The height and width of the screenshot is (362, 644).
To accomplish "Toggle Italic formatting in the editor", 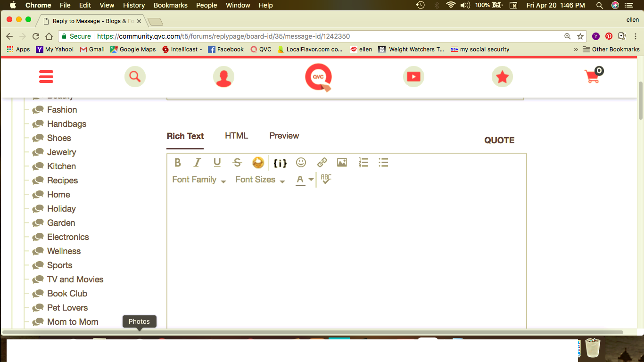I will (197, 163).
